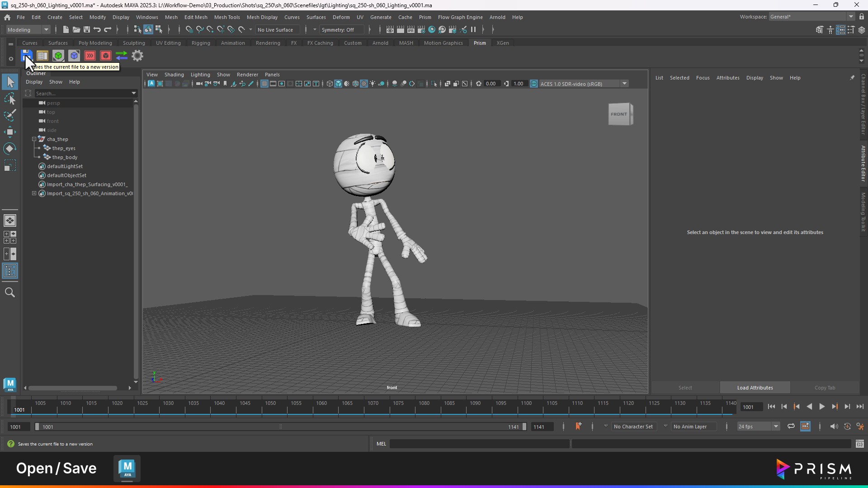This screenshot has width=868, height=488.
Task: Open the No Character Set dropdown arrow
Action: [x=606, y=426]
